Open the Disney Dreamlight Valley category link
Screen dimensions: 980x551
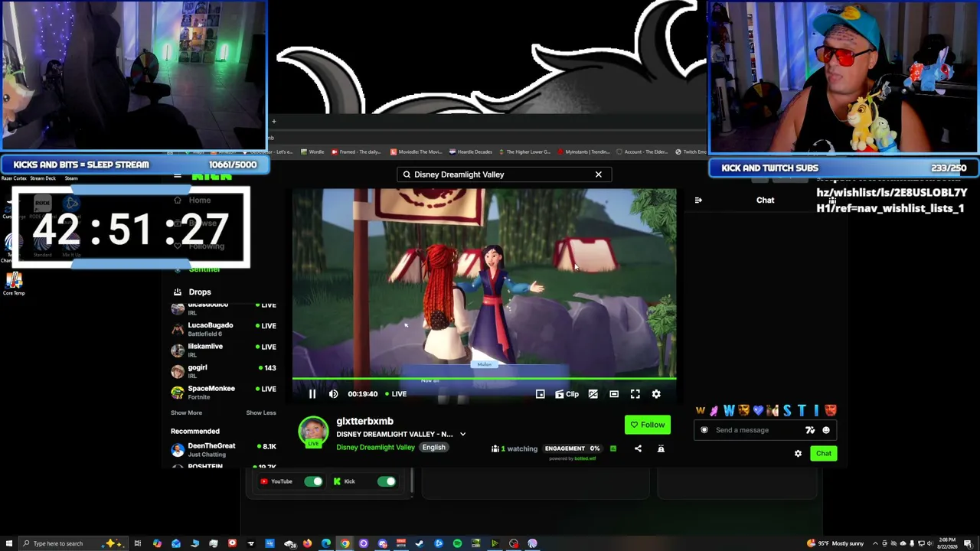point(375,447)
